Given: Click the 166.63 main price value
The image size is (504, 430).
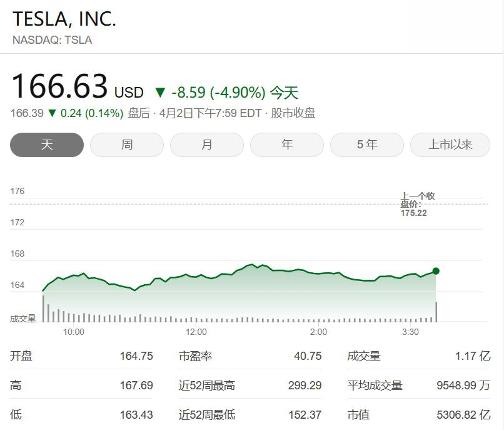Looking at the screenshot, I should (x=59, y=86).
